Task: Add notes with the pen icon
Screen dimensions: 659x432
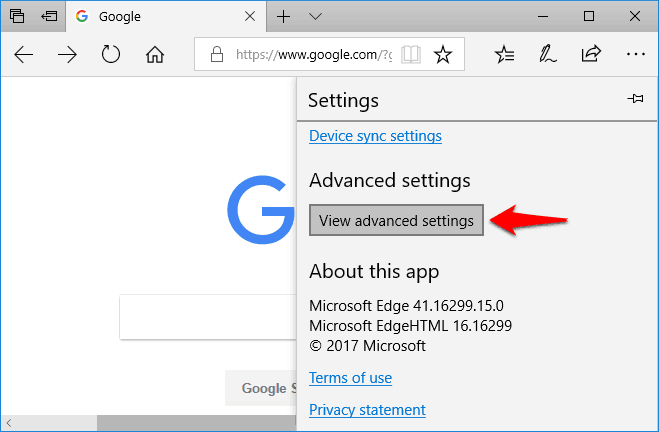Action: pos(548,54)
